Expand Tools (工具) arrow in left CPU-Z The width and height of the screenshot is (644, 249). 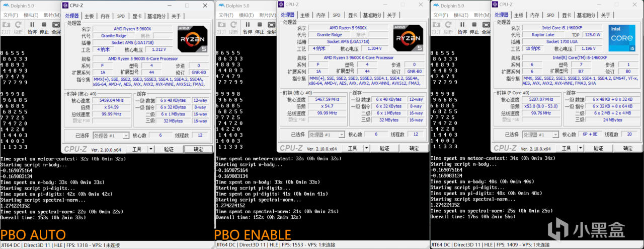pyautogui.click(x=151, y=149)
